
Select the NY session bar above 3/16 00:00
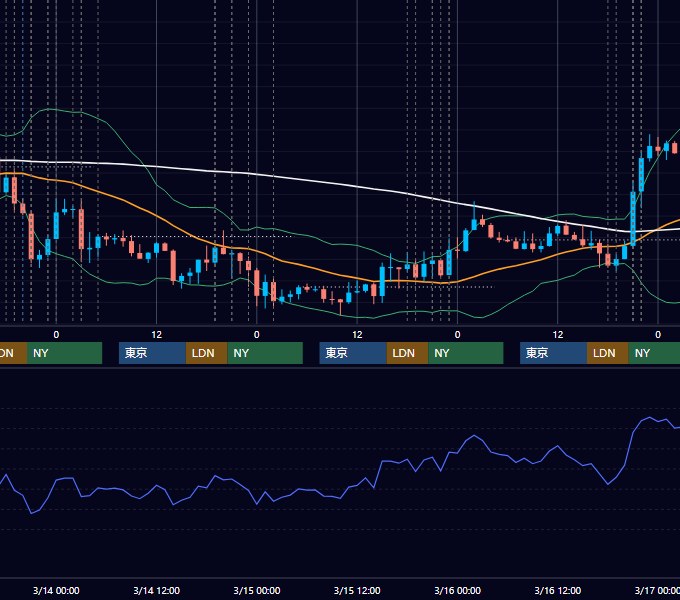pyautogui.click(x=466, y=353)
